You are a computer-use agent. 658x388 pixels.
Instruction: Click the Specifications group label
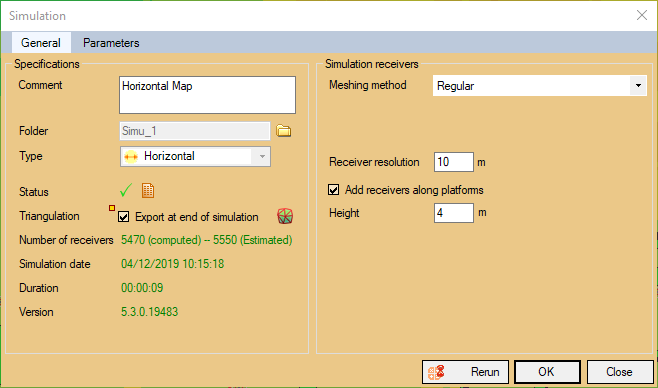(x=47, y=64)
